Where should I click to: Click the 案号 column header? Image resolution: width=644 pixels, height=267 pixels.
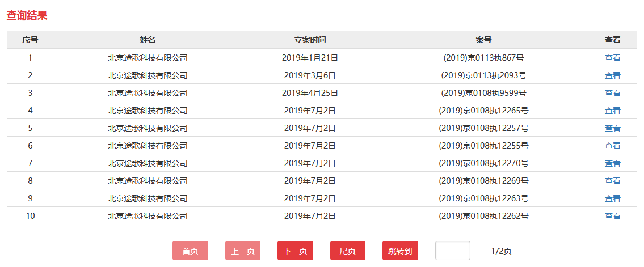(483, 40)
